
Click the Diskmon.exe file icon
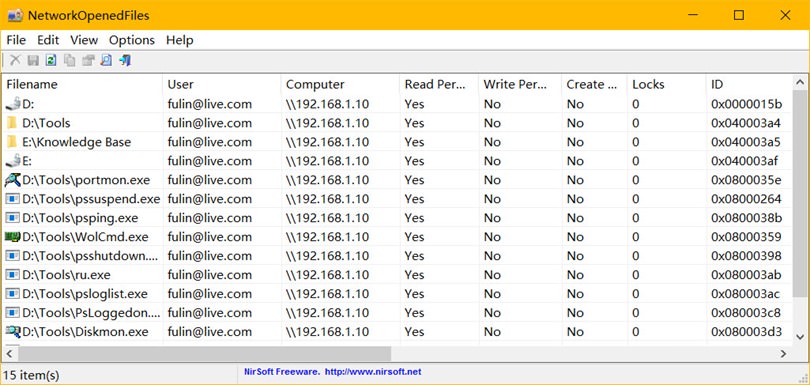click(13, 332)
